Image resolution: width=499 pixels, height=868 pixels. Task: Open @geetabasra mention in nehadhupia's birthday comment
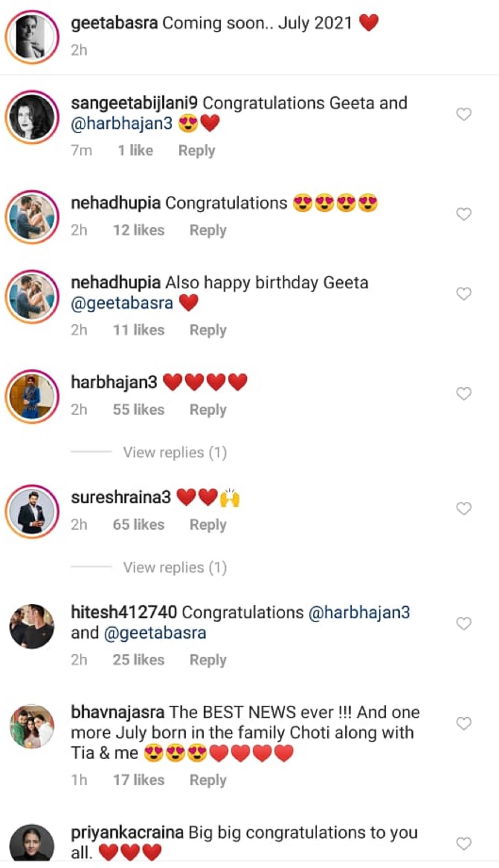(x=122, y=303)
